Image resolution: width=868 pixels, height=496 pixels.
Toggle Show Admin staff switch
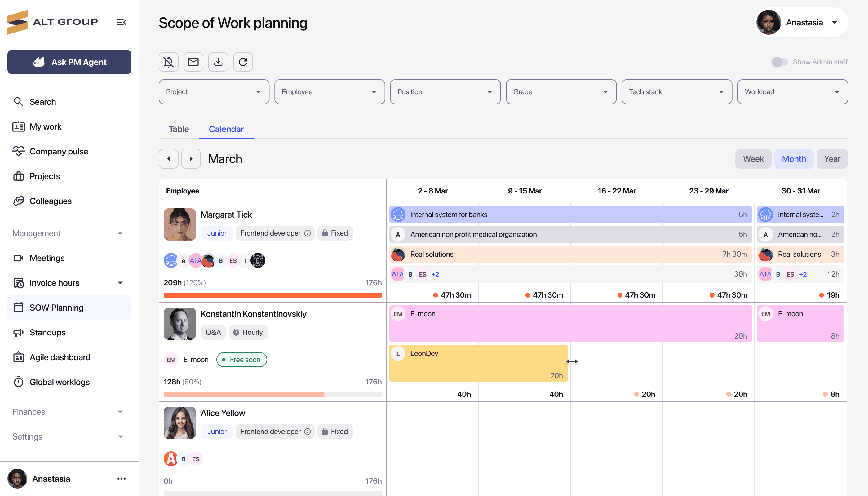pos(779,62)
